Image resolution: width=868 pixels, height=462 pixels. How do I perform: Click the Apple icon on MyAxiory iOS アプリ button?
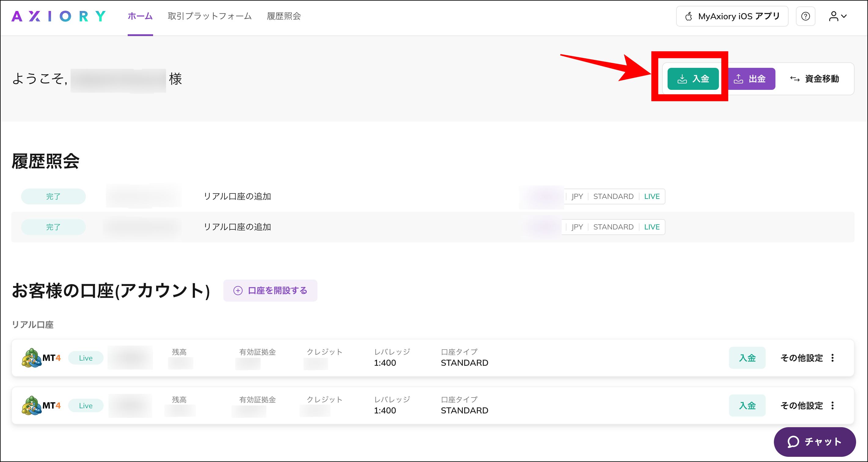pyautogui.click(x=688, y=16)
